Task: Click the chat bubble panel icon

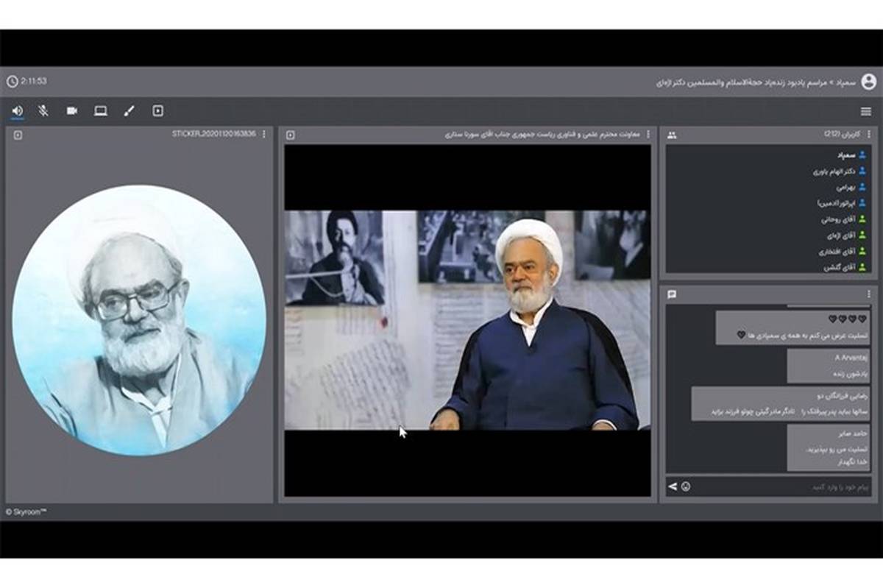Action: (x=672, y=294)
